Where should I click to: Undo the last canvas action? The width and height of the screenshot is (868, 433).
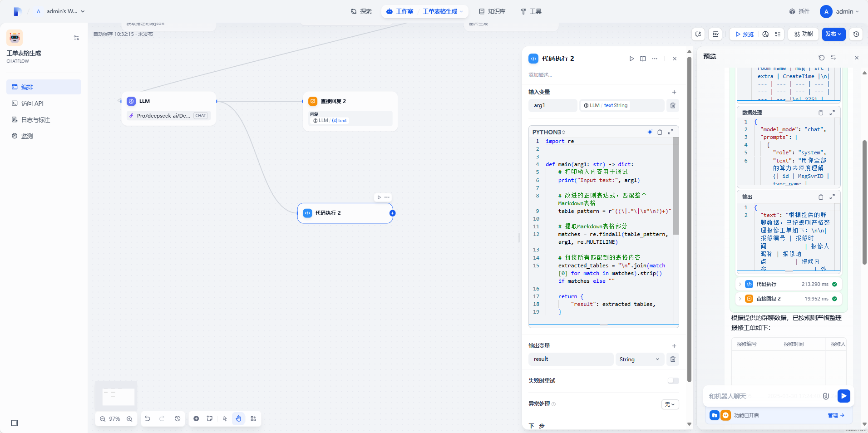(x=148, y=418)
